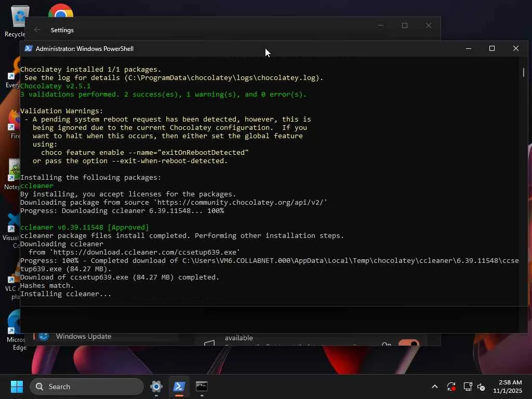Click the 'Chocolatey installed 1/1 packages.' line
The image size is (532, 399).
coord(90,69)
